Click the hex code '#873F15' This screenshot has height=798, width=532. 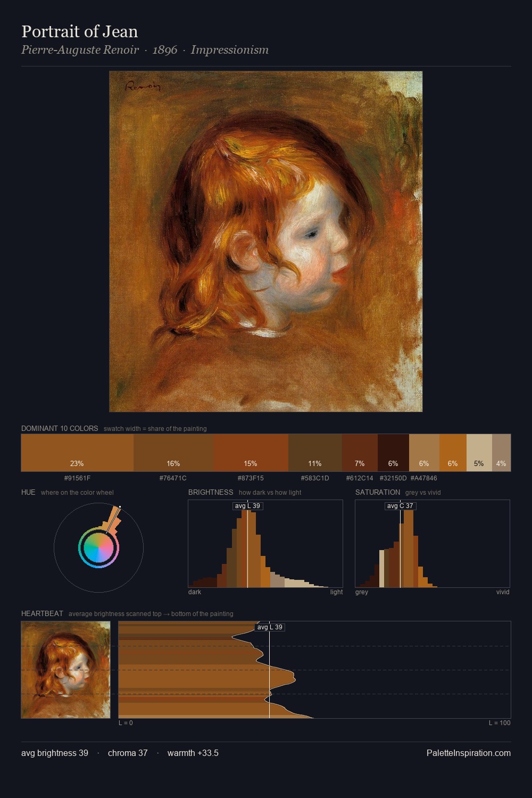pyautogui.click(x=251, y=478)
